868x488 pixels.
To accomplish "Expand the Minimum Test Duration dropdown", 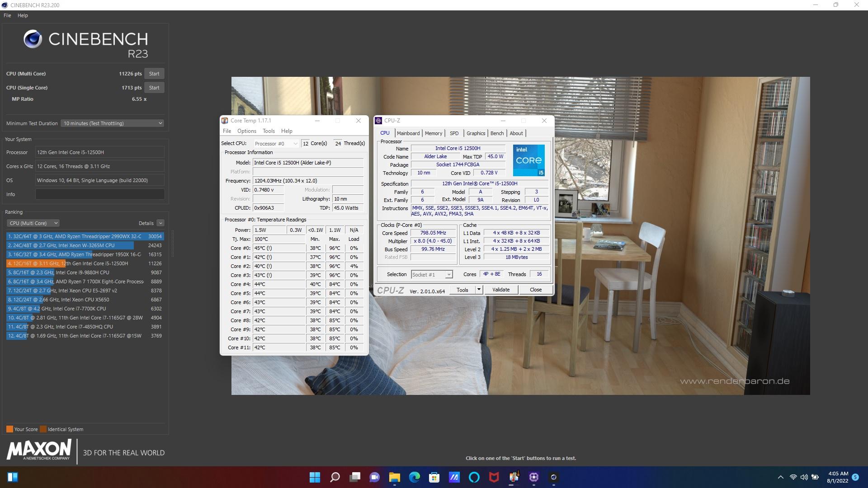I will (112, 123).
